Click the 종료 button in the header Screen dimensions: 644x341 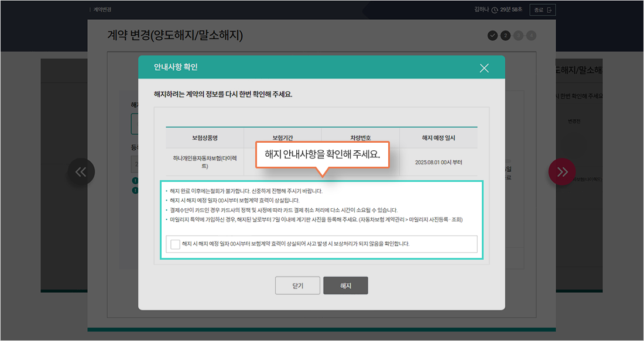coord(543,9)
